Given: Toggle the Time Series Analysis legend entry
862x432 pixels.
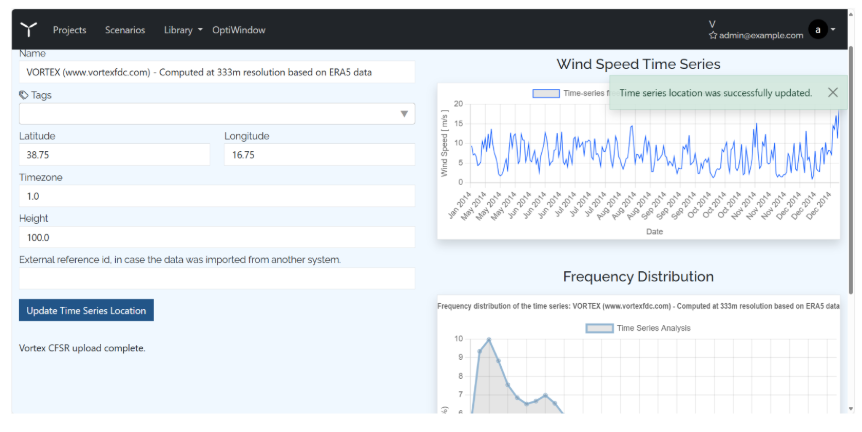Looking at the screenshot, I should [x=638, y=328].
